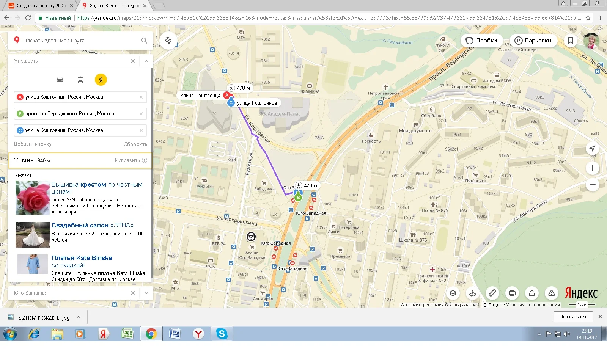Zoom in with the plus button
Screen dimensions: 607x364
(593, 168)
